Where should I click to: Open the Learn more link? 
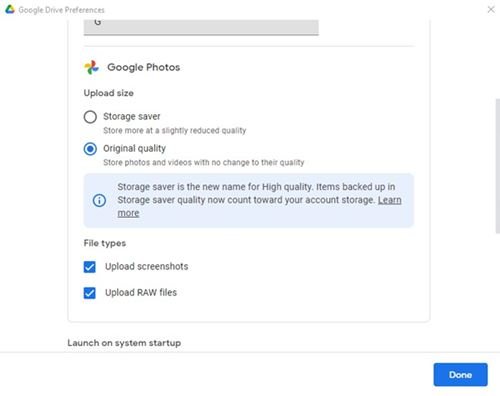point(389,200)
